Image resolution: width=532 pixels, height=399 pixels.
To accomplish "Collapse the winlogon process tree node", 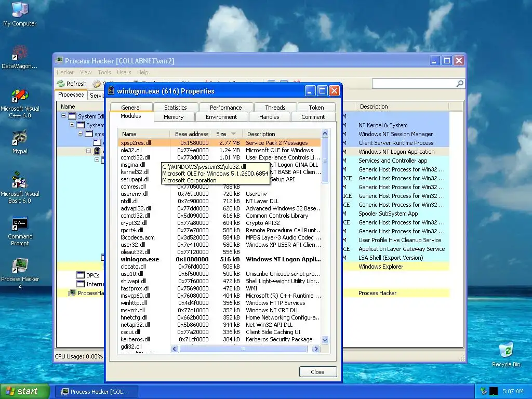I will click(88, 151).
